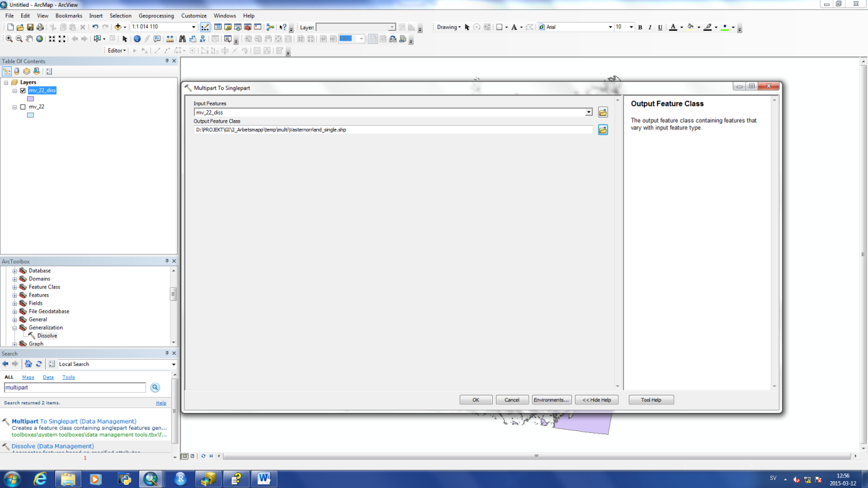Click the Print icon in the toolbar
This screenshot has width=868, height=488.
(x=40, y=27)
